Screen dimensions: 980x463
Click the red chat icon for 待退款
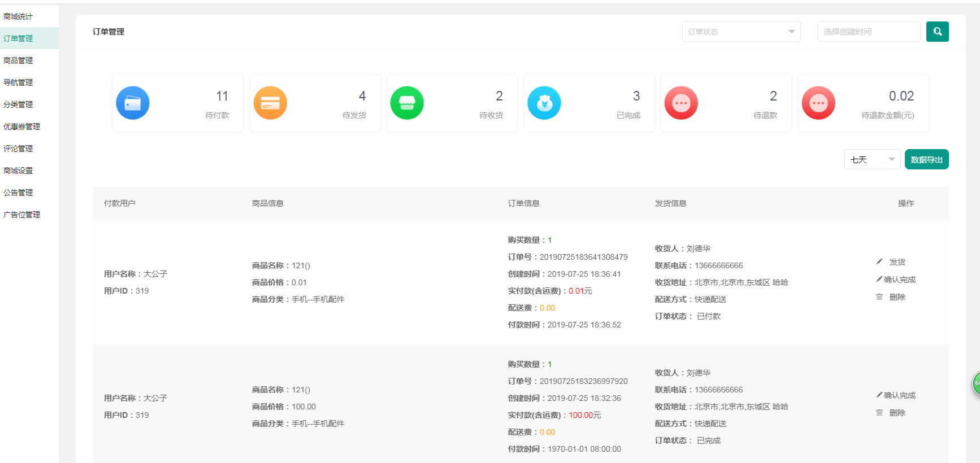pos(681,103)
